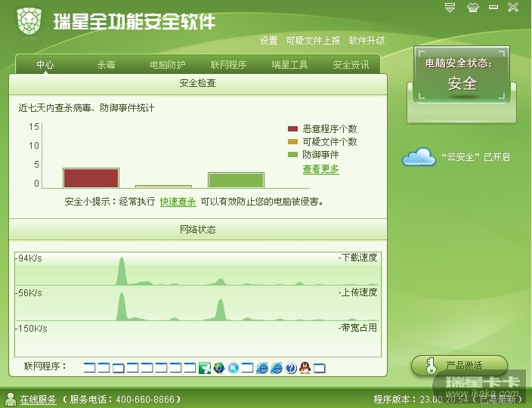Click the 程序版本：23.00.20.54 text
This screenshot has width=532, height=408.
click(x=421, y=400)
